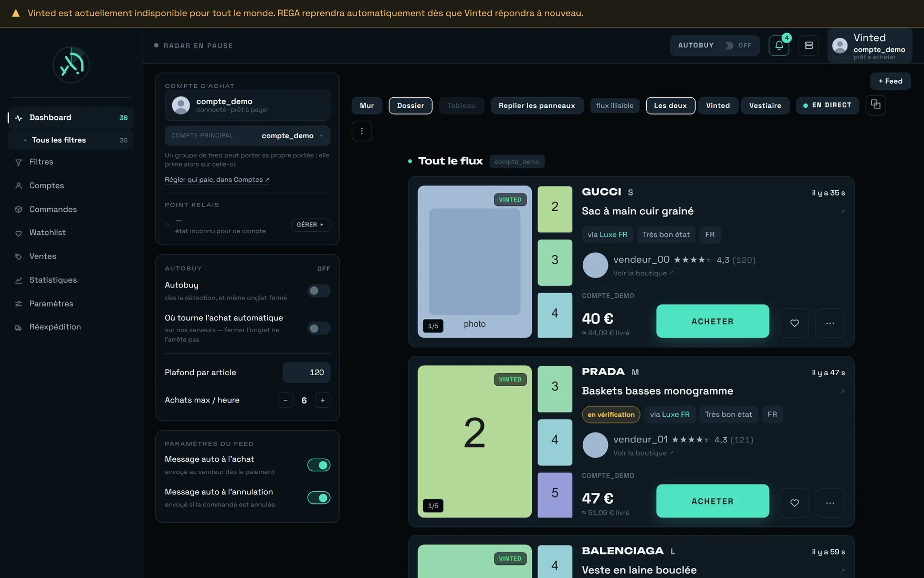Open Prada listing external arrow
The height and width of the screenshot is (578, 924).
(x=843, y=391)
